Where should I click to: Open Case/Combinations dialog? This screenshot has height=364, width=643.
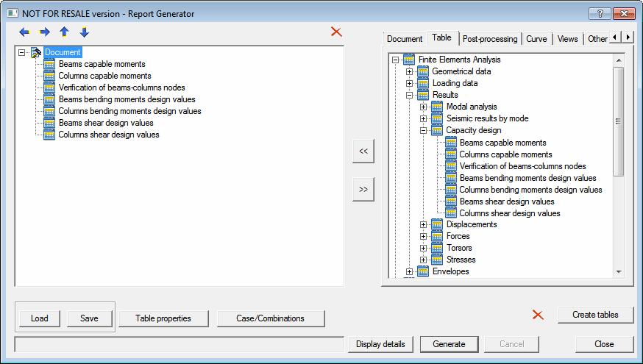click(270, 318)
